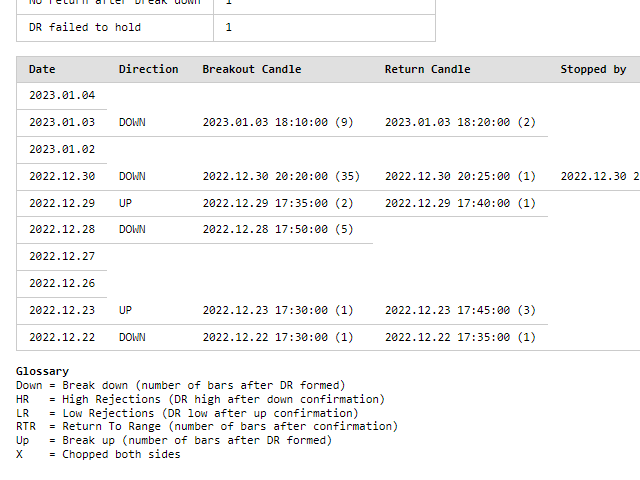
Task: Click the X chopped both sides glossary entry
Action: click(x=98, y=454)
